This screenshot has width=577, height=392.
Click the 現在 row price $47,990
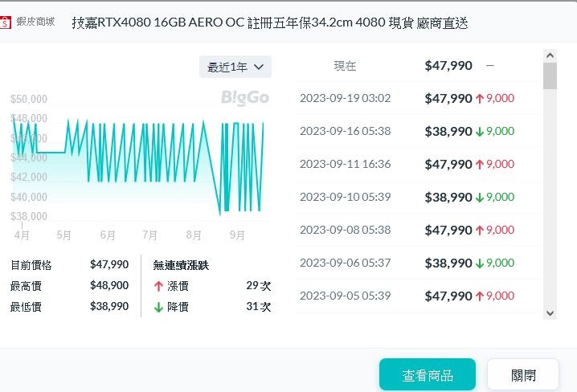pos(448,66)
